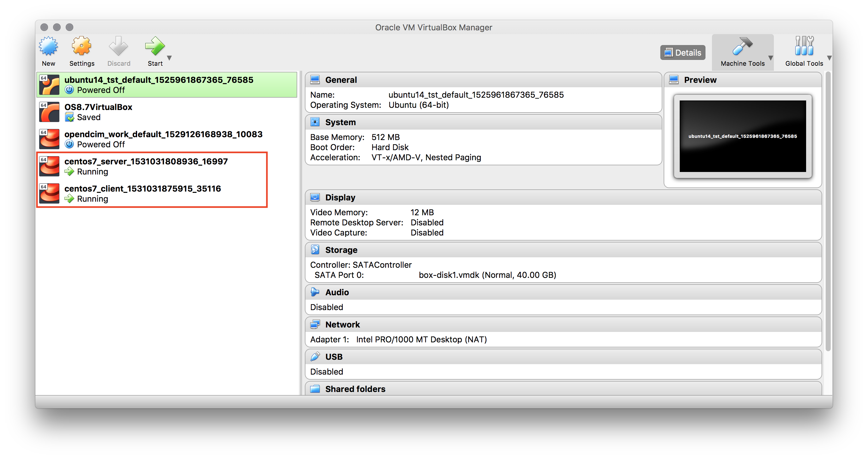Click the USB 'Disabled' text
This screenshot has width=868, height=459.
pos(327,372)
